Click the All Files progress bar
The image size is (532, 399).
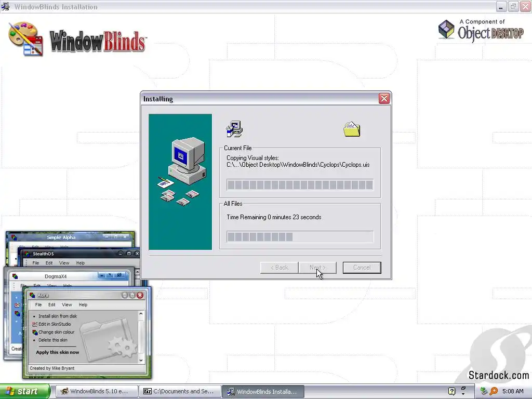click(x=300, y=236)
